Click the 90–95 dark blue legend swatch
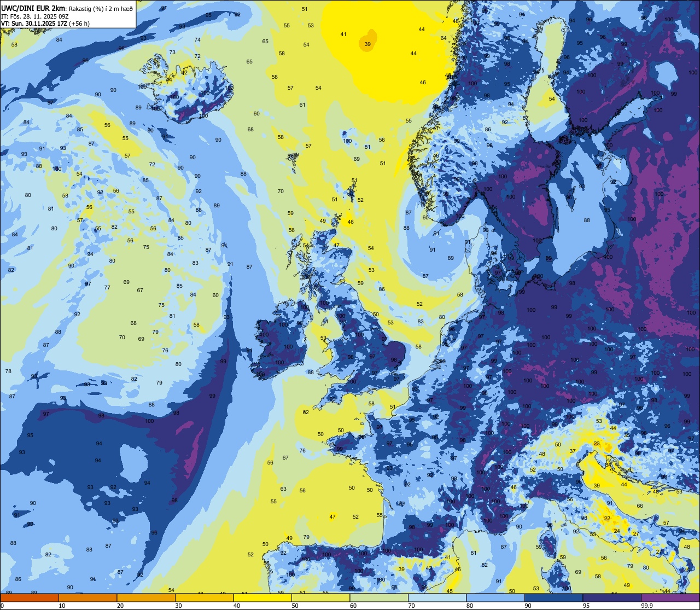 (553, 597)
